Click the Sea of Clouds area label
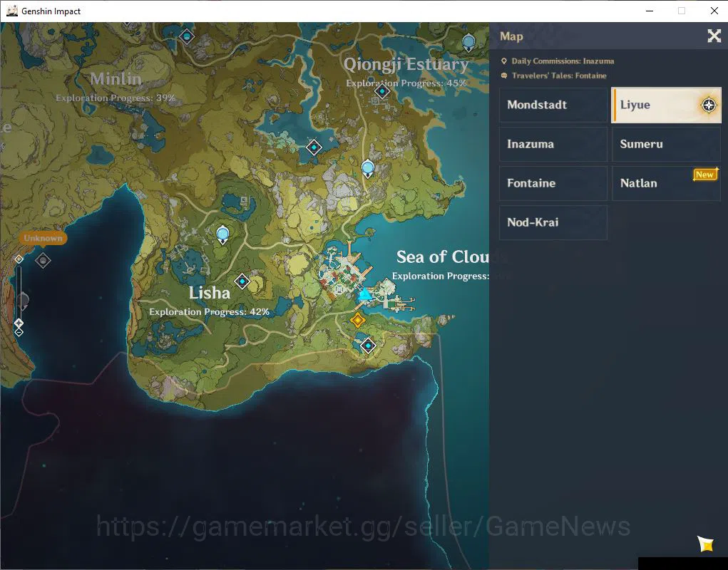 click(x=443, y=257)
